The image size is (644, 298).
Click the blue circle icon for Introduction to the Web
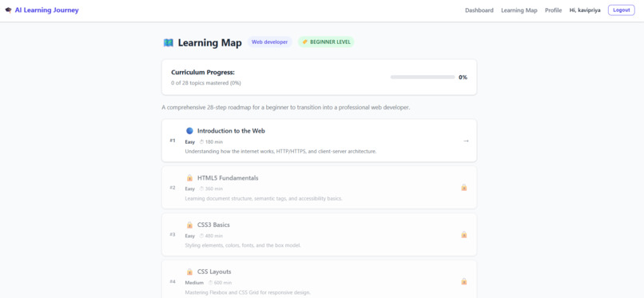pos(189,131)
